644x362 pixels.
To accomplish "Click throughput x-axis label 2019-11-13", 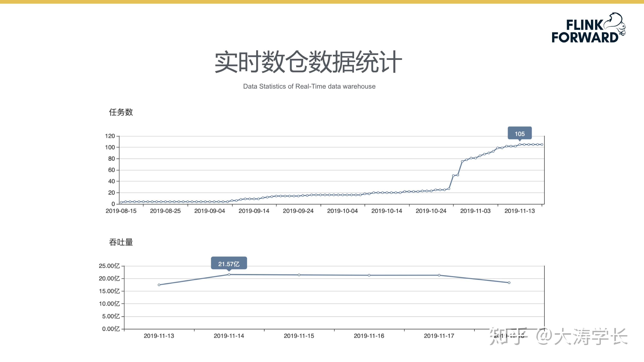I will pos(159,336).
